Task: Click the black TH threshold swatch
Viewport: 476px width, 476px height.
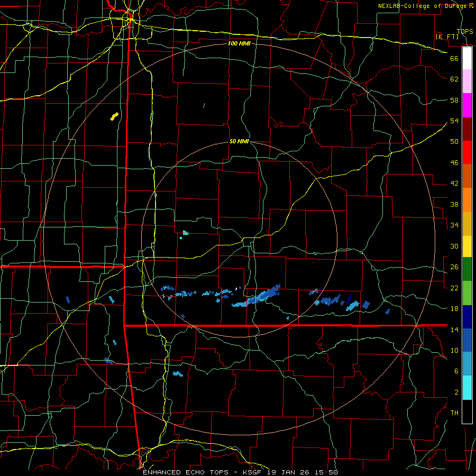Action: pyautogui.click(x=467, y=411)
